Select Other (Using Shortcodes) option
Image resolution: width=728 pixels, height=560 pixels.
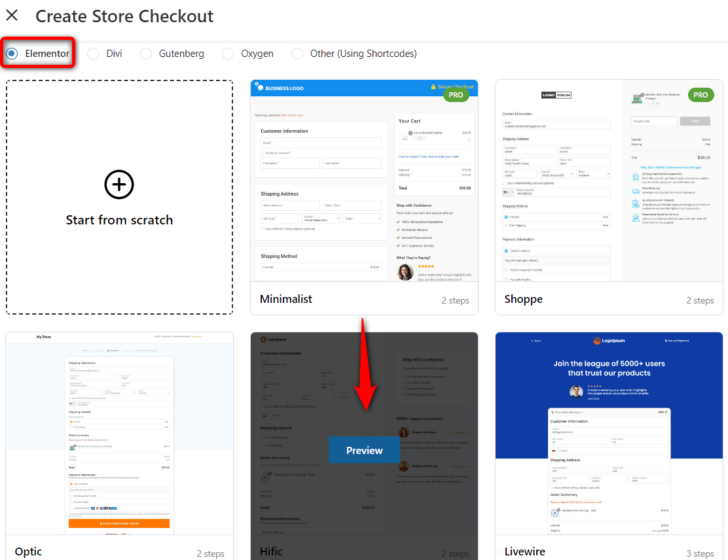coord(297,54)
